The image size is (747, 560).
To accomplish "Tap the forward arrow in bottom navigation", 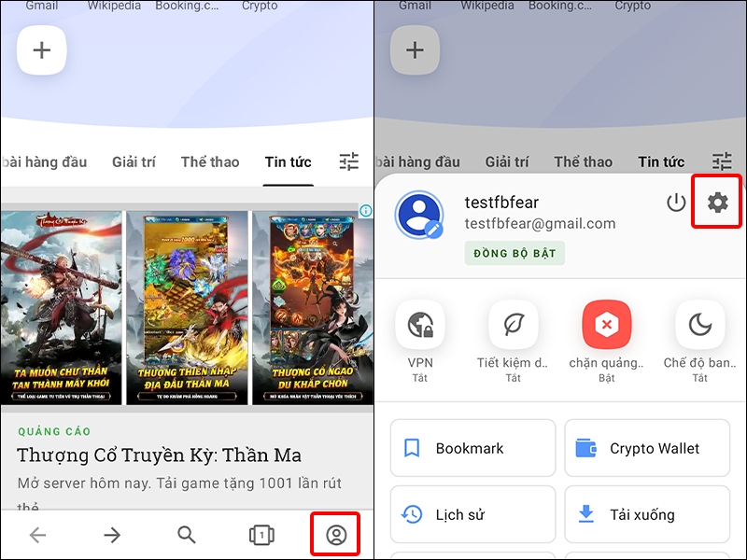I will point(112,535).
